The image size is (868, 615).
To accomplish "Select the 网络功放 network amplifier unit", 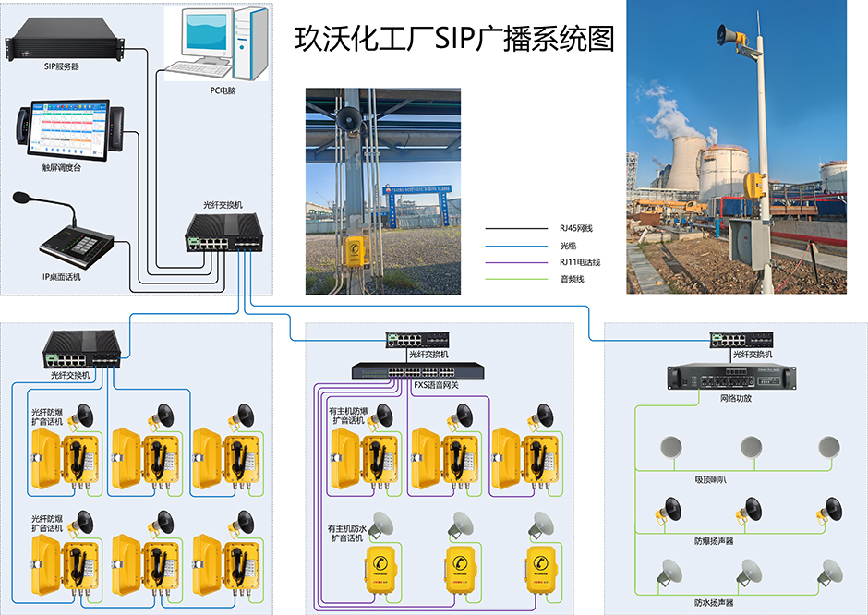I will pyautogui.click(x=730, y=377).
